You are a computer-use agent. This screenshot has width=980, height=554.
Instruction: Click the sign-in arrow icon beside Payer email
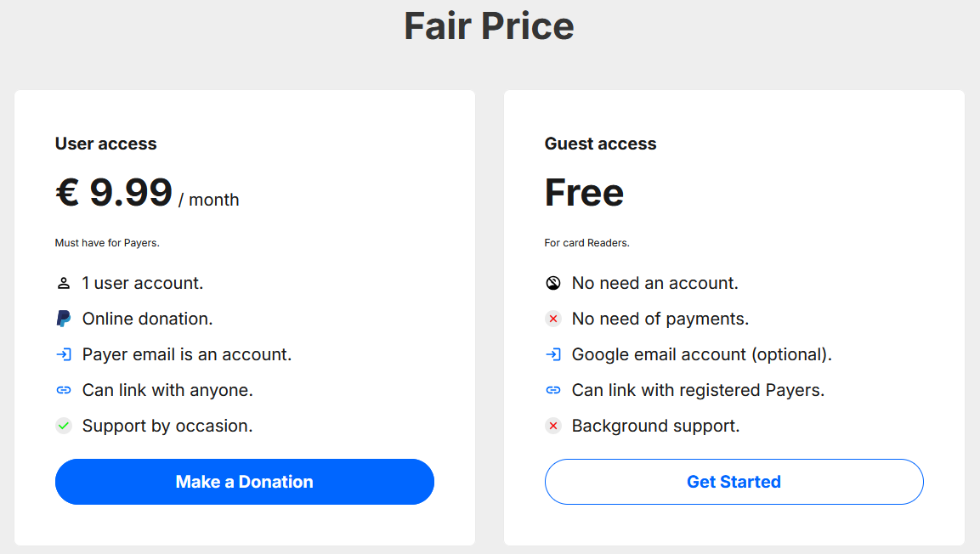pos(63,354)
